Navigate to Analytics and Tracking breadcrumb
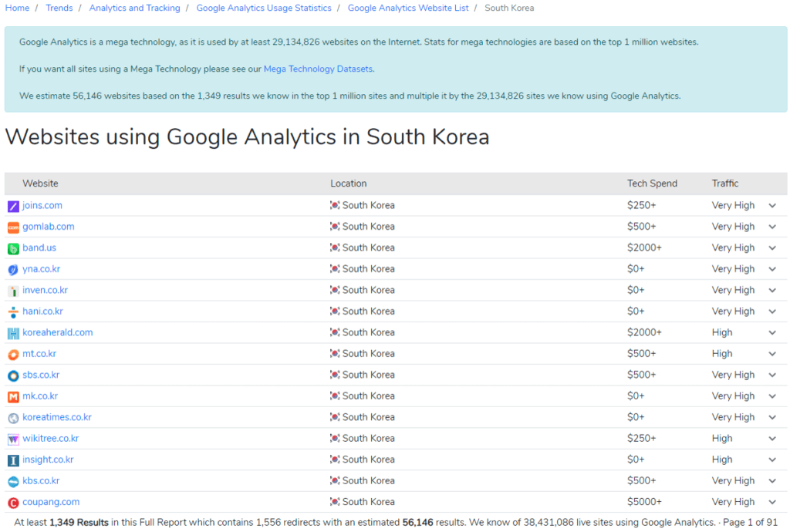The image size is (790, 532). tap(134, 8)
